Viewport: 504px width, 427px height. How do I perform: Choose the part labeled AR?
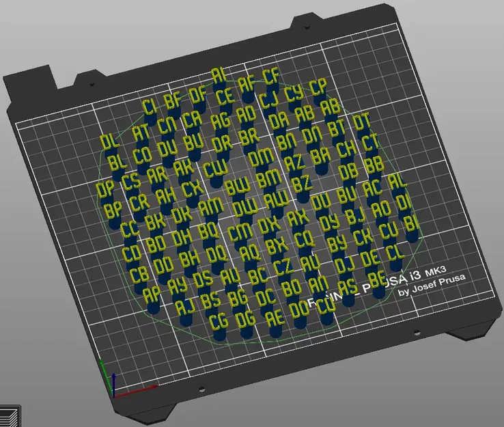tap(158, 175)
